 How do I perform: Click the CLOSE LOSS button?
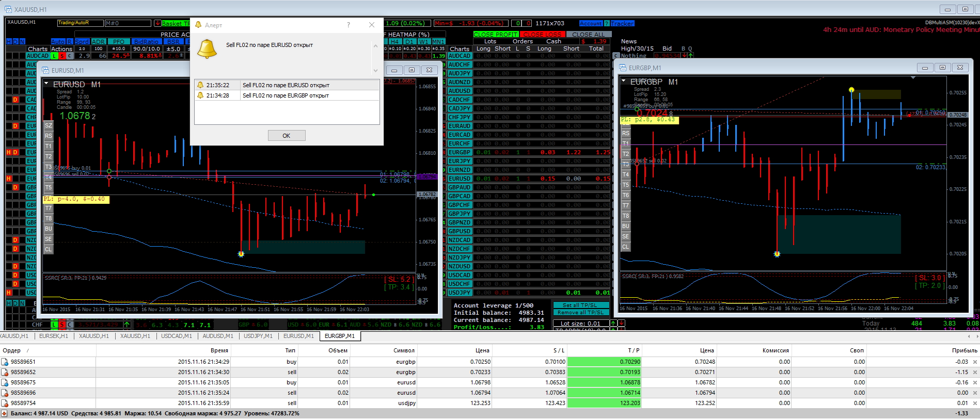click(x=542, y=35)
